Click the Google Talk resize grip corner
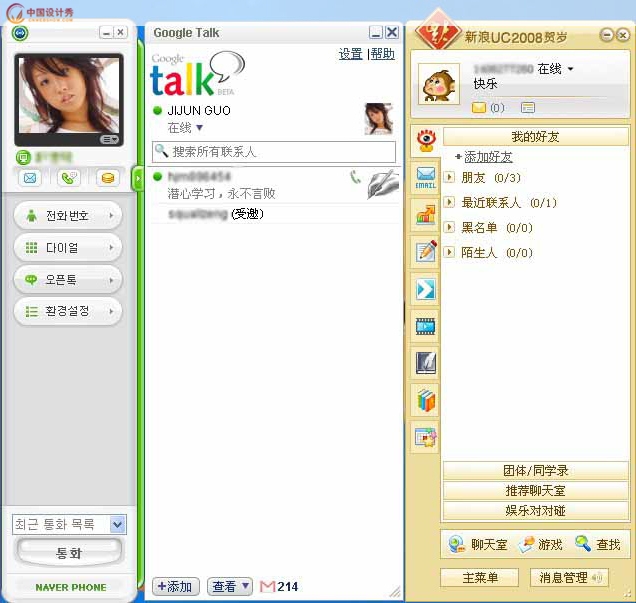This screenshot has height=603, width=636. 395,592
